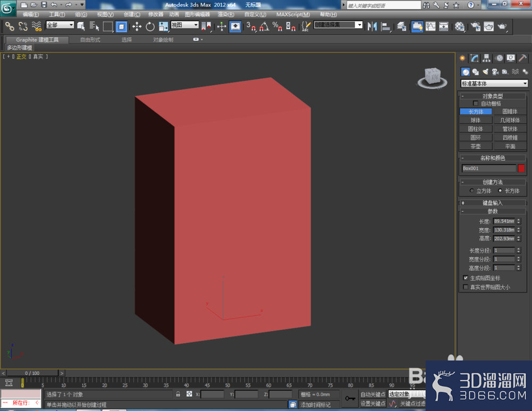The height and width of the screenshot is (411, 532).
Task: Collapse the 名称和颜色 rollout
Action: (x=493, y=158)
